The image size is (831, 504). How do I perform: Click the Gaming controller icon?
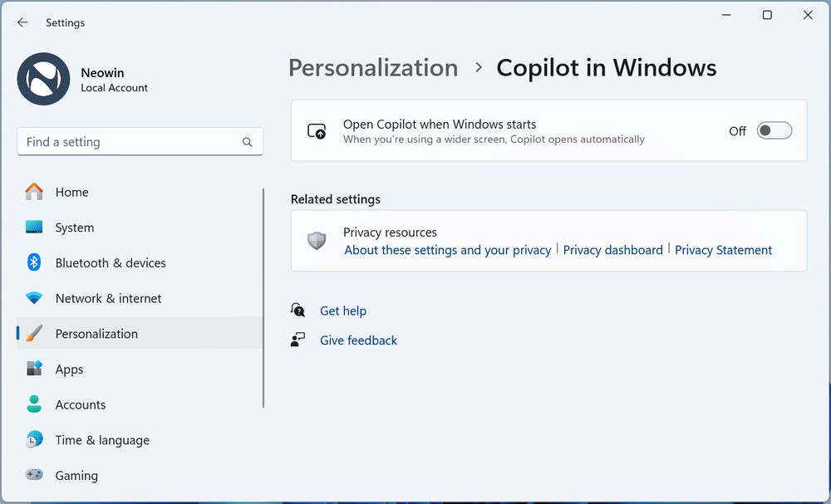pyautogui.click(x=34, y=475)
